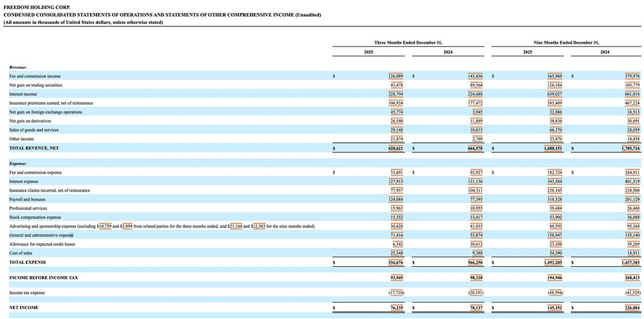Click the value 33,691

(395, 173)
